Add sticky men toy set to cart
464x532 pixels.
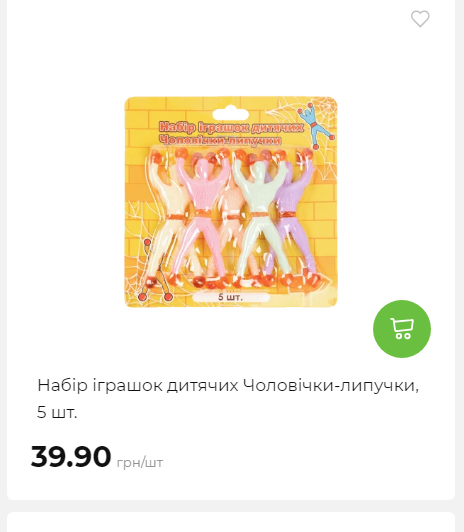(x=402, y=329)
